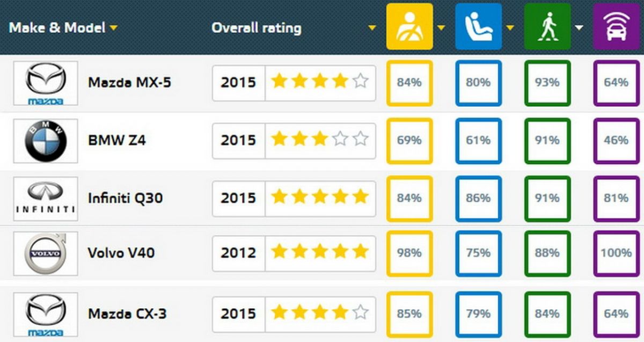The height and width of the screenshot is (342, 644).
Task: Click Mazda CX-3 four-star 2015 rating
Action: click(294, 314)
